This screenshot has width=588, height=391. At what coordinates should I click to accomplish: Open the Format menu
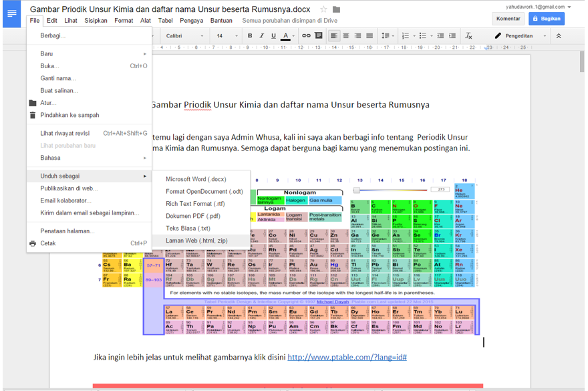[124, 21]
